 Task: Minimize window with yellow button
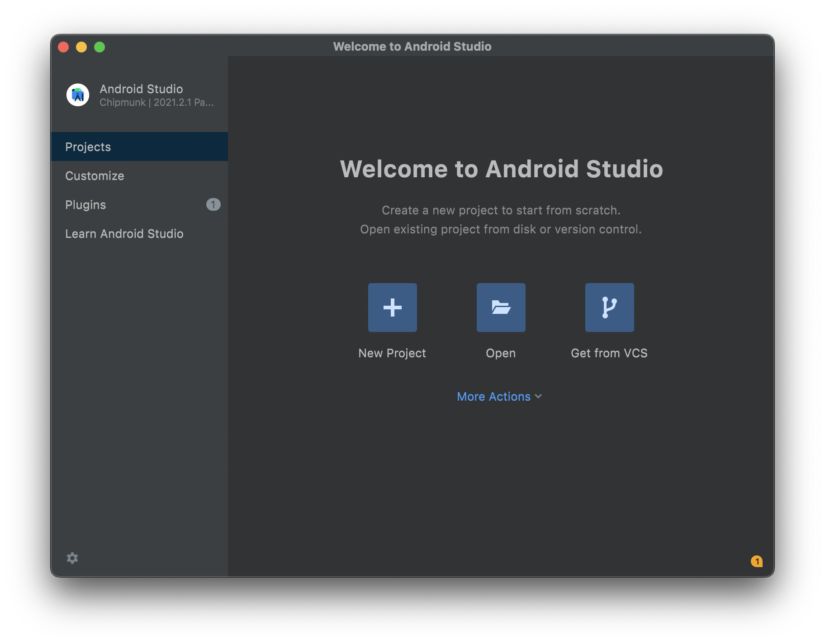(81, 47)
